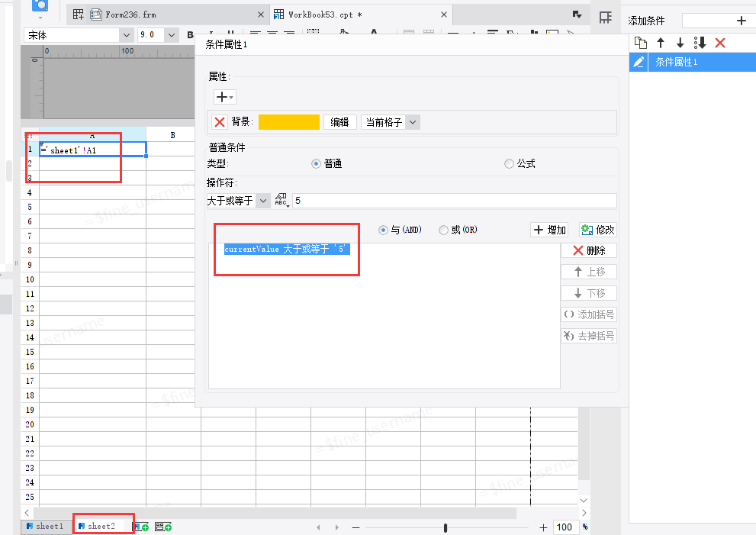Click the add condition plus button beside 添加条件
Image resolution: width=756 pixels, height=535 pixels.
(741, 21)
